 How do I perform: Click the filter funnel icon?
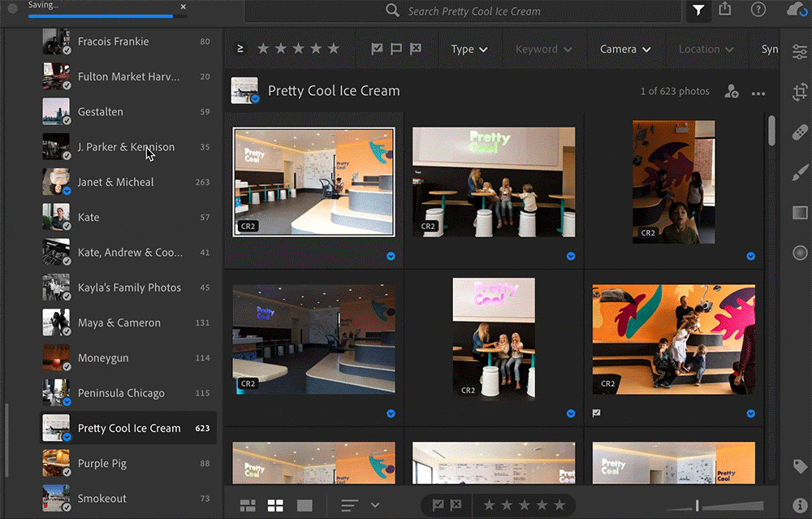(x=698, y=11)
